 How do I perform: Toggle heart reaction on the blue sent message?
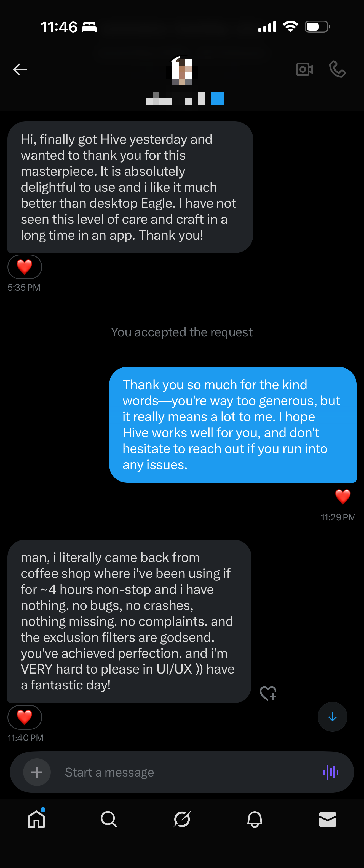coord(342,497)
